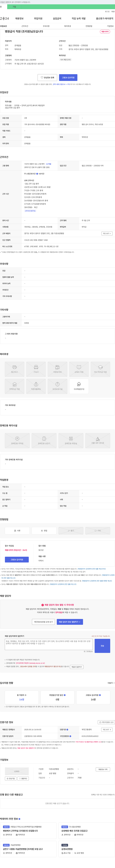
Task: Click the 근무시간 협의가능 tag
Action: [x=30, y=211]
